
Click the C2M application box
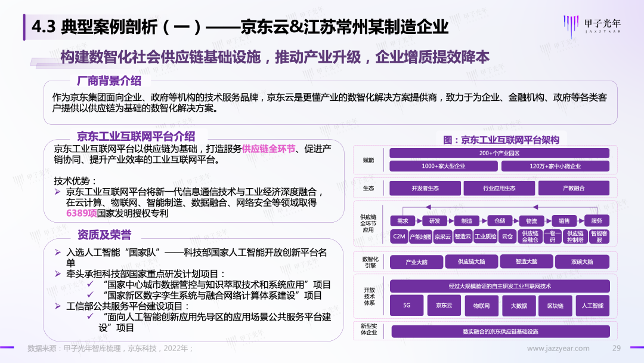(399, 236)
